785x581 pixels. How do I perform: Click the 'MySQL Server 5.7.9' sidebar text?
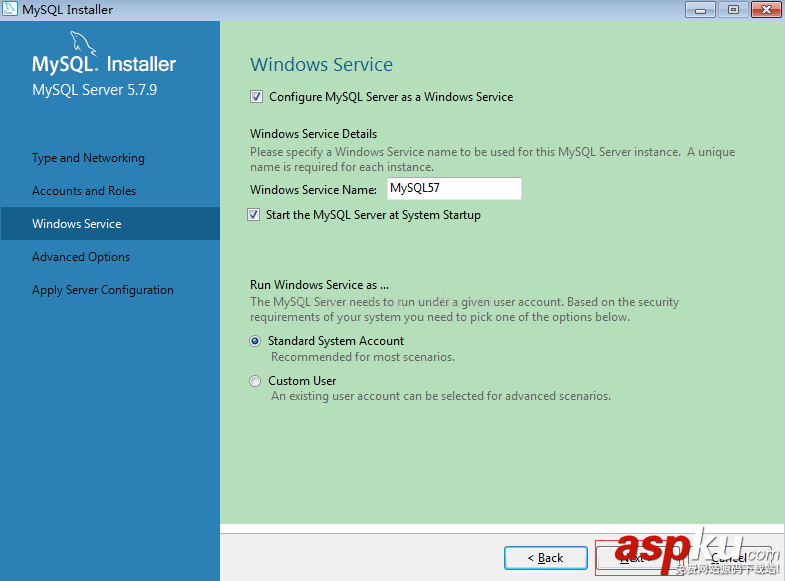pos(95,90)
